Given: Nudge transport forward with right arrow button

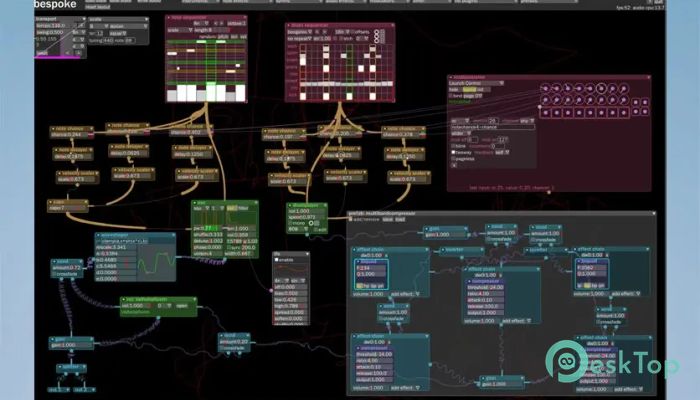Looking at the screenshot, I should tap(79, 53).
